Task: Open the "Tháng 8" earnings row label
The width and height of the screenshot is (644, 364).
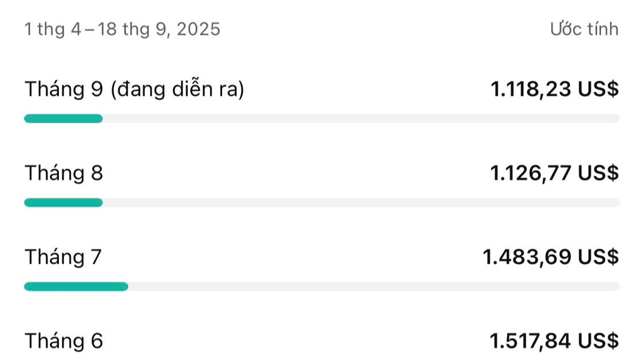Action: tap(64, 173)
